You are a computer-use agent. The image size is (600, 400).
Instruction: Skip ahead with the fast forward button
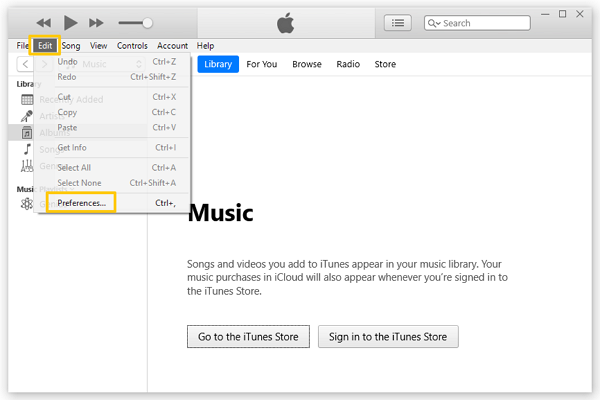click(x=96, y=23)
